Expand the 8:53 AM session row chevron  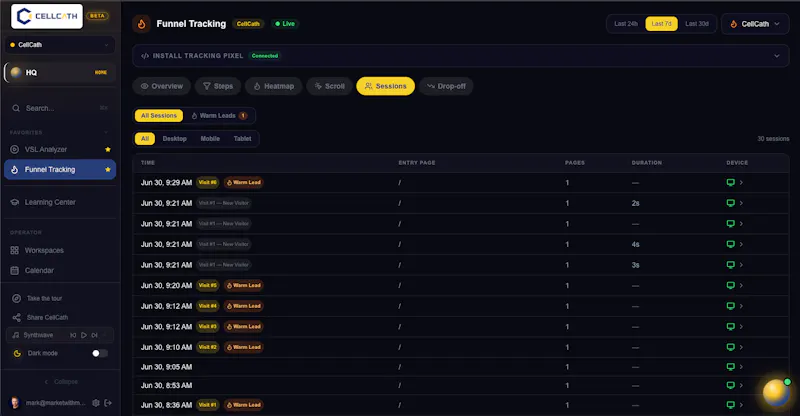[741, 385]
